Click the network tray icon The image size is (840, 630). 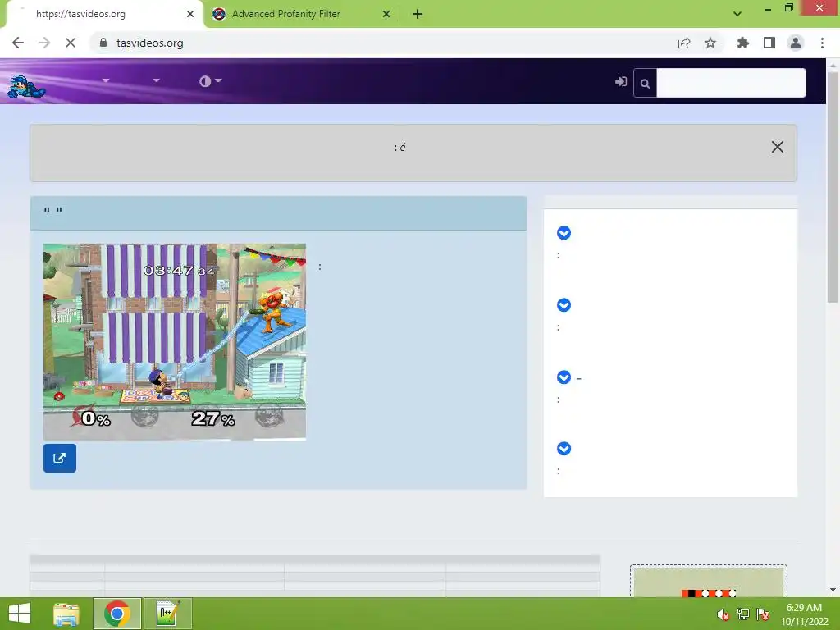[x=743, y=614]
